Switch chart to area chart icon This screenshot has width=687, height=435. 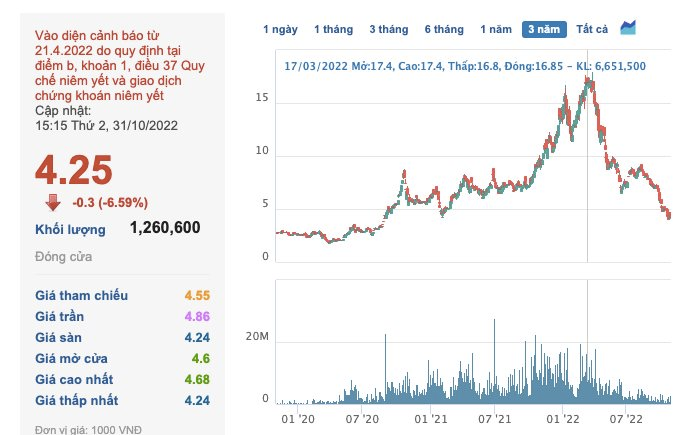click(628, 28)
